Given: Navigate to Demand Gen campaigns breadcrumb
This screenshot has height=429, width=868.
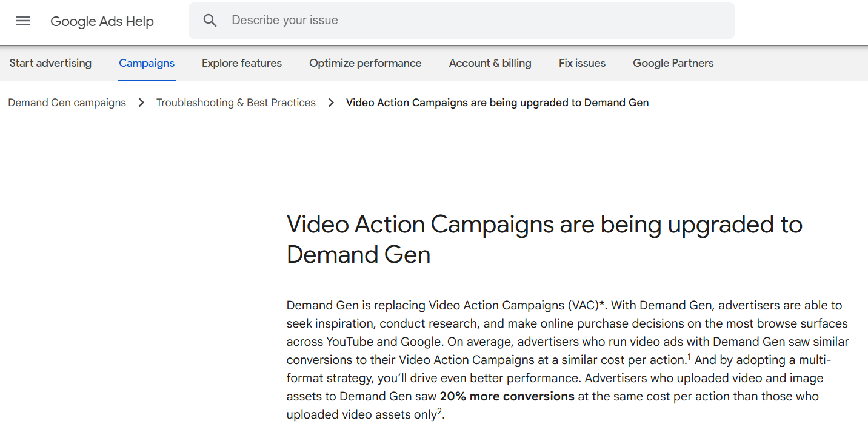Looking at the screenshot, I should (67, 103).
